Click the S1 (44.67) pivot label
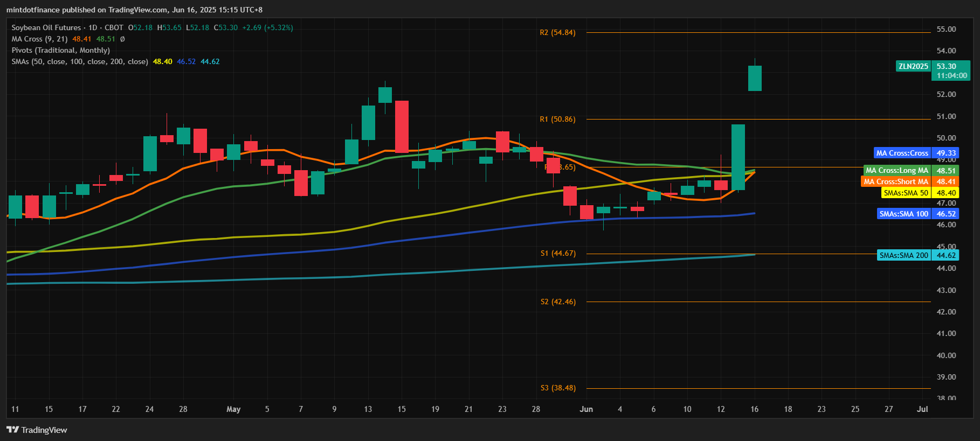The width and height of the screenshot is (980, 441). (x=558, y=253)
